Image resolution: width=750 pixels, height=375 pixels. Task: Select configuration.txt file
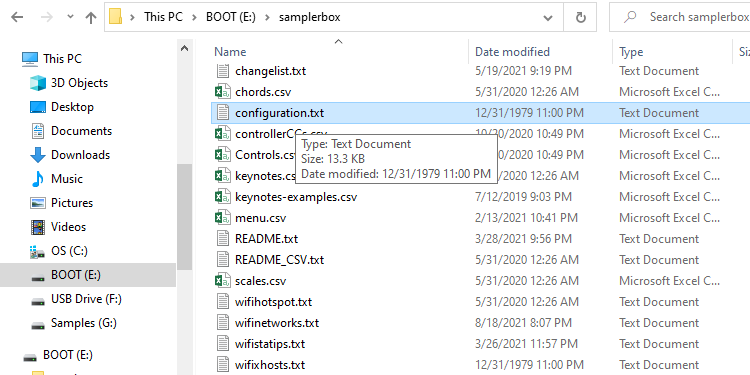pos(279,113)
